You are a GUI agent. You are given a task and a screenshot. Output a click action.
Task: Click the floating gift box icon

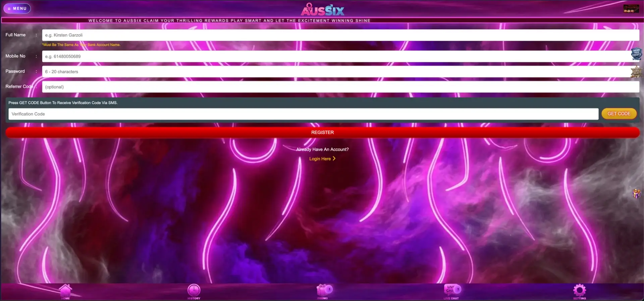click(636, 193)
